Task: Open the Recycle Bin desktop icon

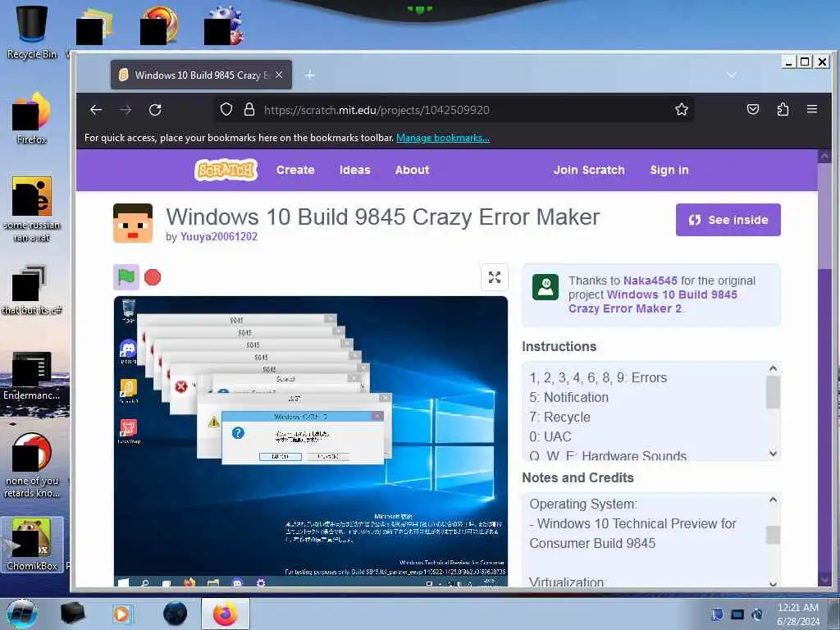Action: click(x=32, y=31)
